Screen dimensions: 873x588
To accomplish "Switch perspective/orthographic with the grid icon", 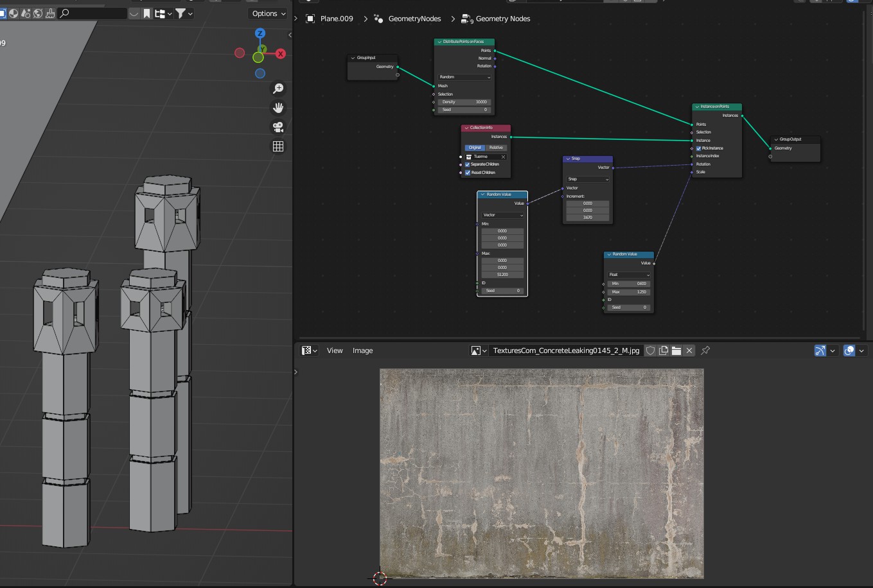I will pos(278,146).
